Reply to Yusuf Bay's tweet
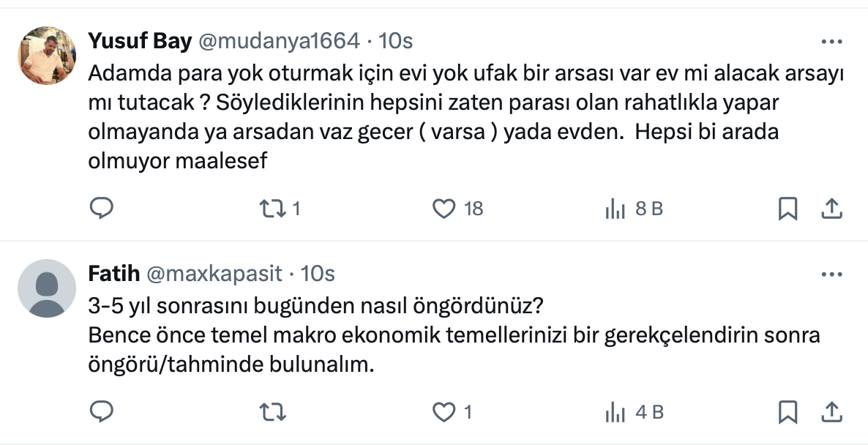The image size is (868, 445). (x=101, y=209)
